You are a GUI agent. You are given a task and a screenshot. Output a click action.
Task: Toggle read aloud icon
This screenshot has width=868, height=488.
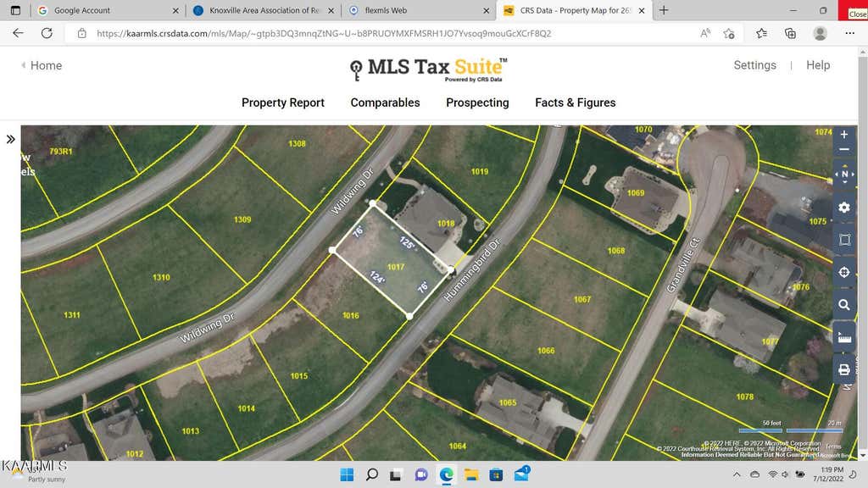(x=705, y=33)
